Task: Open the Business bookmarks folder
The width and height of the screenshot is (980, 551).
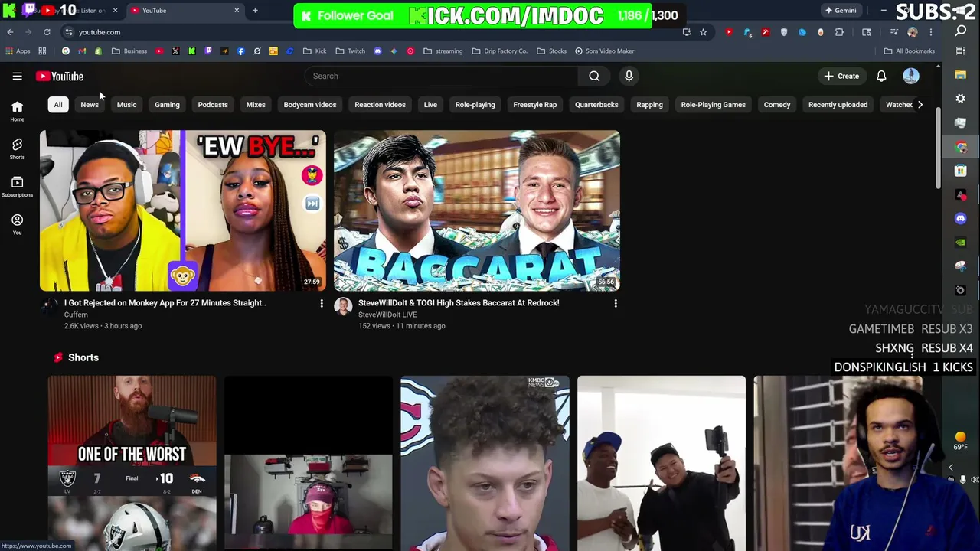Action: [x=129, y=51]
